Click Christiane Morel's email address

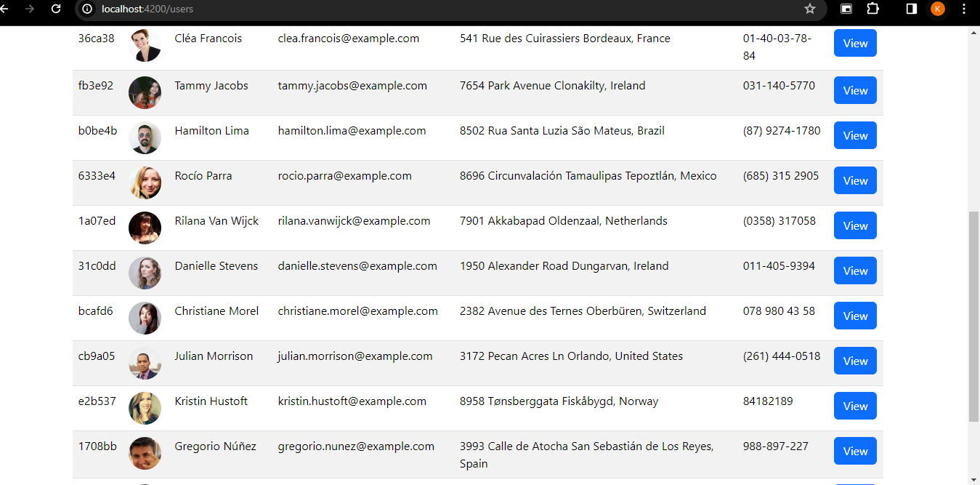pos(357,311)
